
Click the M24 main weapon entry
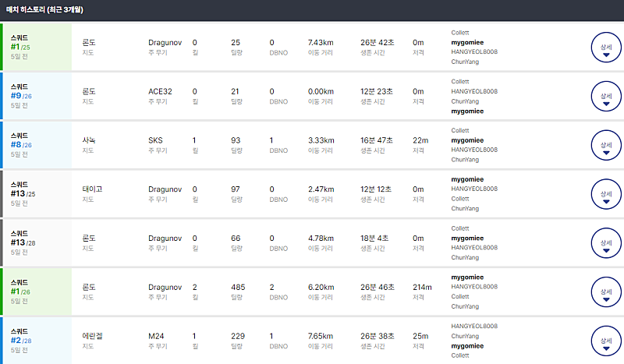click(x=156, y=335)
